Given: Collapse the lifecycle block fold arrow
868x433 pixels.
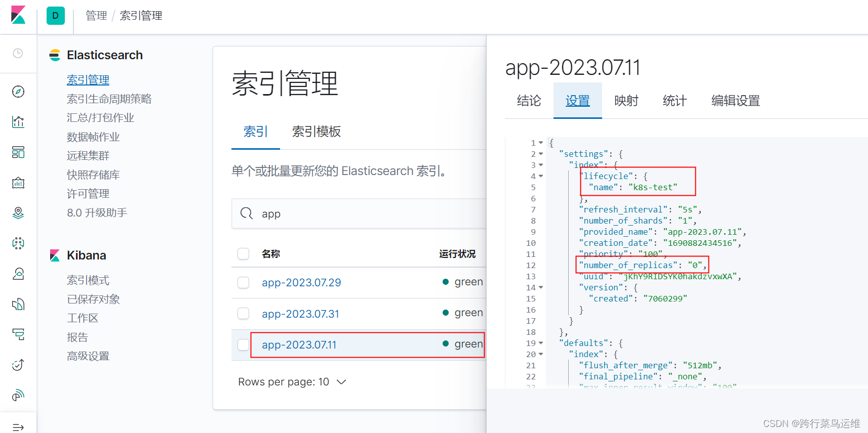Looking at the screenshot, I should (x=541, y=176).
